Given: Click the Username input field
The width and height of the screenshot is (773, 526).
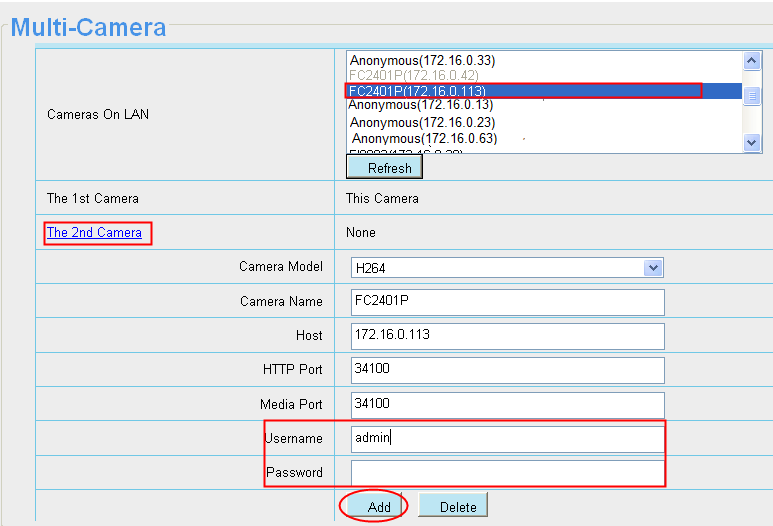Looking at the screenshot, I should coord(507,439).
